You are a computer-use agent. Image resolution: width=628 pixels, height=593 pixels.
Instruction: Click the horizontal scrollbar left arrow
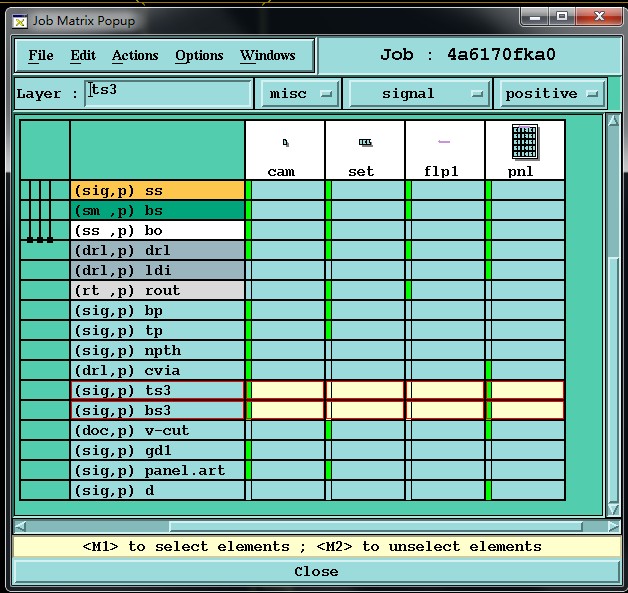coord(20,526)
